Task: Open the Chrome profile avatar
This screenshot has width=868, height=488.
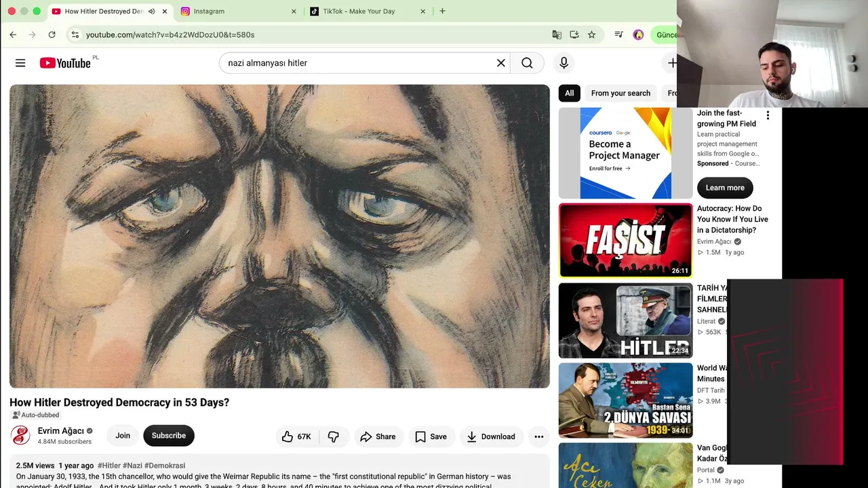Action: (x=638, y=35)
